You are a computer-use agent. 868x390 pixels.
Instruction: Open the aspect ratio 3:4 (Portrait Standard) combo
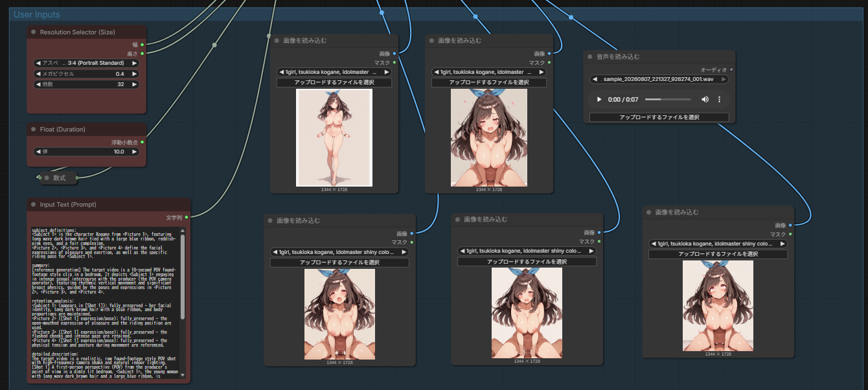coord(86,63)
